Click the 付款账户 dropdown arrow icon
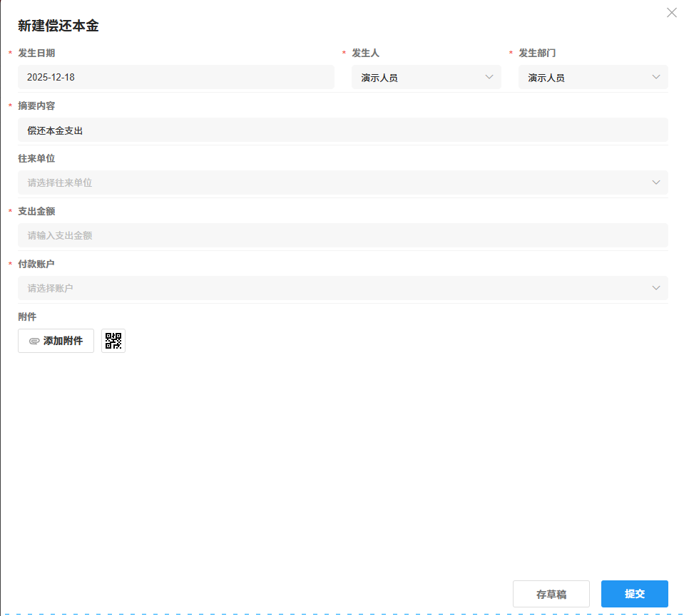Screen dimensions: 684x616 click(x=656, y=288)
